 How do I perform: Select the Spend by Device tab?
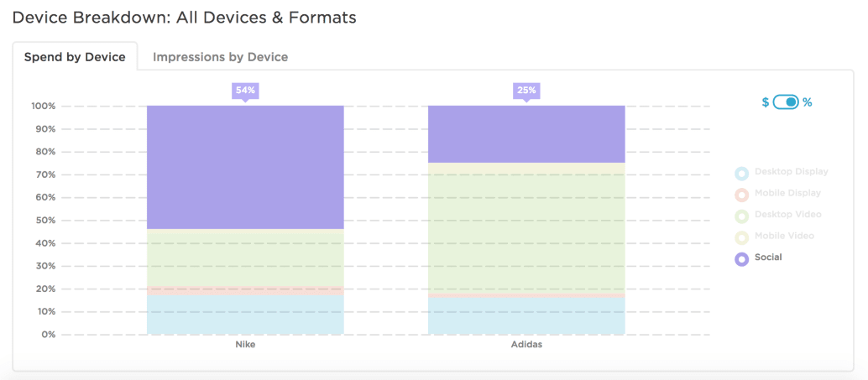[x=75, y=57]
